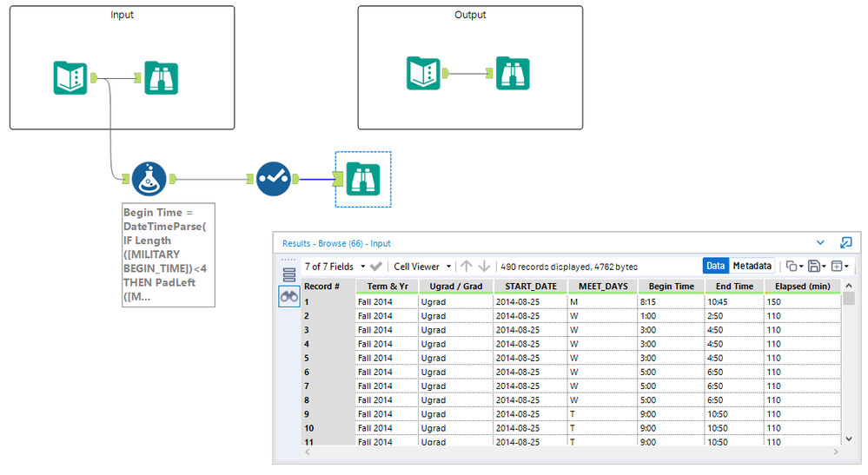Viewport: 868px width, 475px height.
Task: Click the START_DATE column header
Action: pos(530,287)
